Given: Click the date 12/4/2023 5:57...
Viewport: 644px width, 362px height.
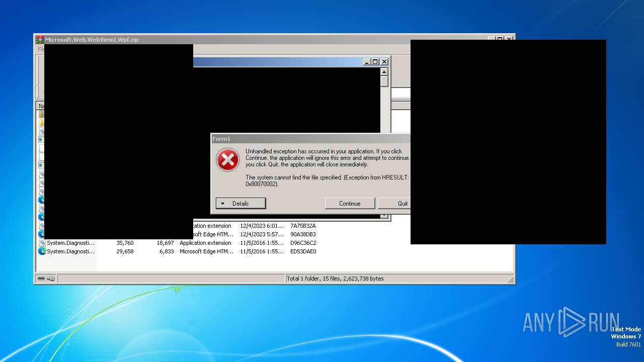Looking at the screenshot, I should 262,234.
